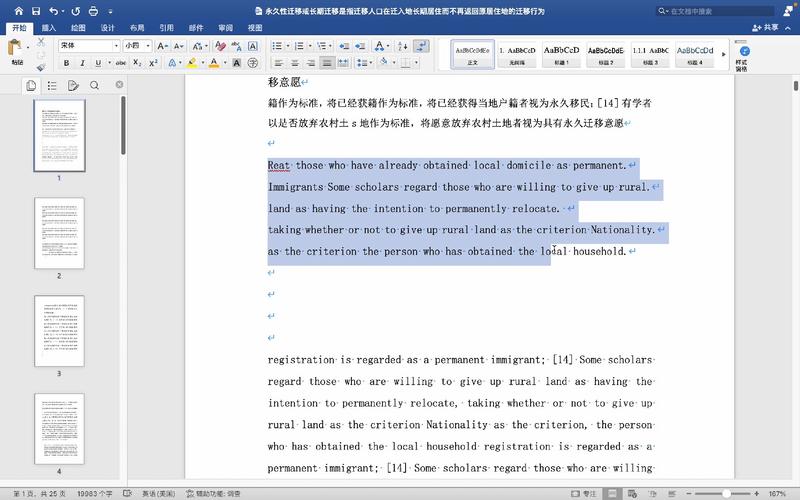800x500 pixels.
Task: Click the 共享 share button
Action: [765, 28]
